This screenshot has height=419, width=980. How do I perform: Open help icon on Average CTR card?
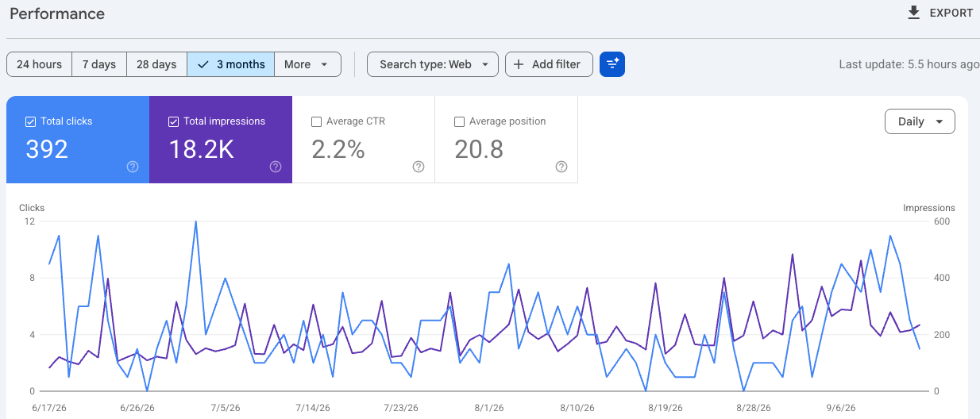419,167
